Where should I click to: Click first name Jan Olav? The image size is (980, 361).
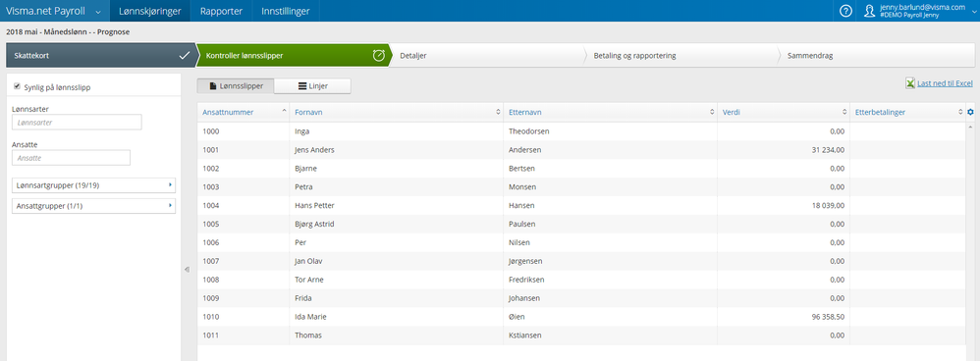(308, 261)
